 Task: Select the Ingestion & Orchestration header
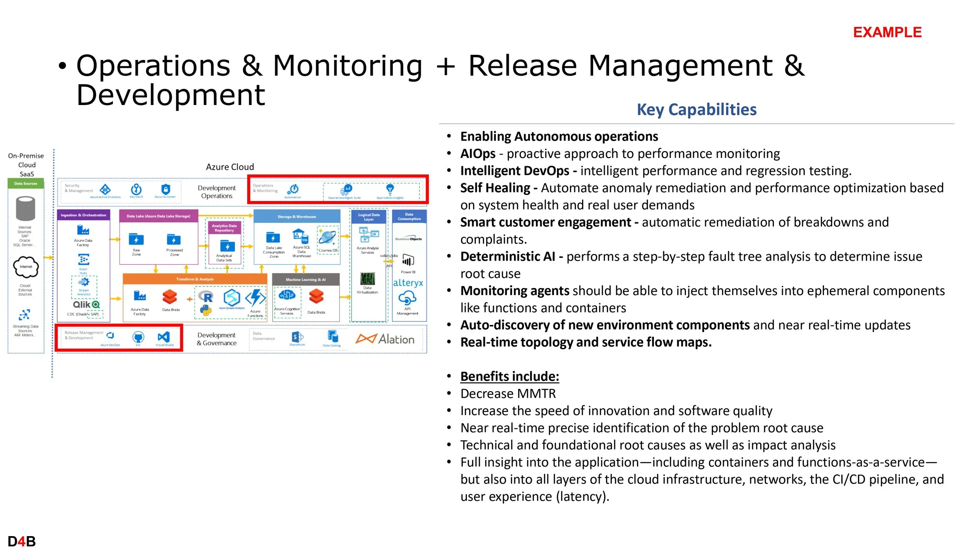(x=83, y=215)
